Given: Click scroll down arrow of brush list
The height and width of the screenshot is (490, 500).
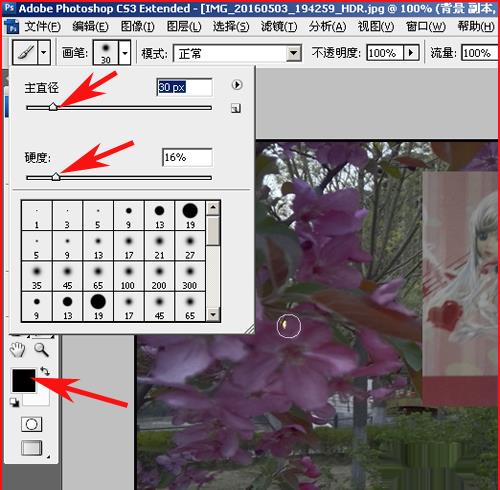Looking at the screenshot, I should coord(213,314).
